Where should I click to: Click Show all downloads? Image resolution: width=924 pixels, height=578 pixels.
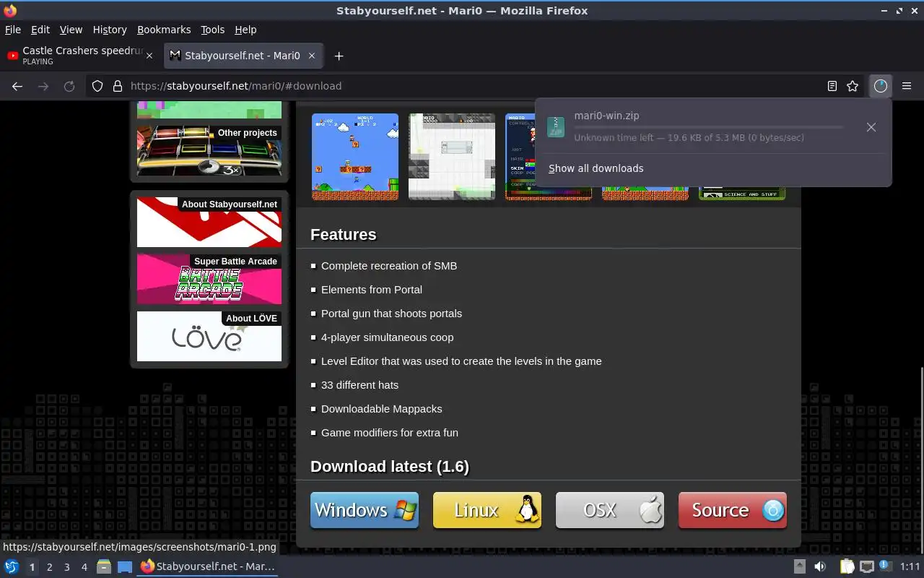(x=596, y=168)
